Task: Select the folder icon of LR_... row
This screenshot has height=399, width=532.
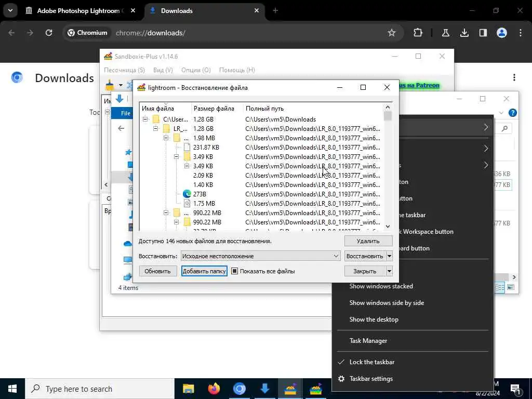Action: pyautogui.click(x=166, y=129)
